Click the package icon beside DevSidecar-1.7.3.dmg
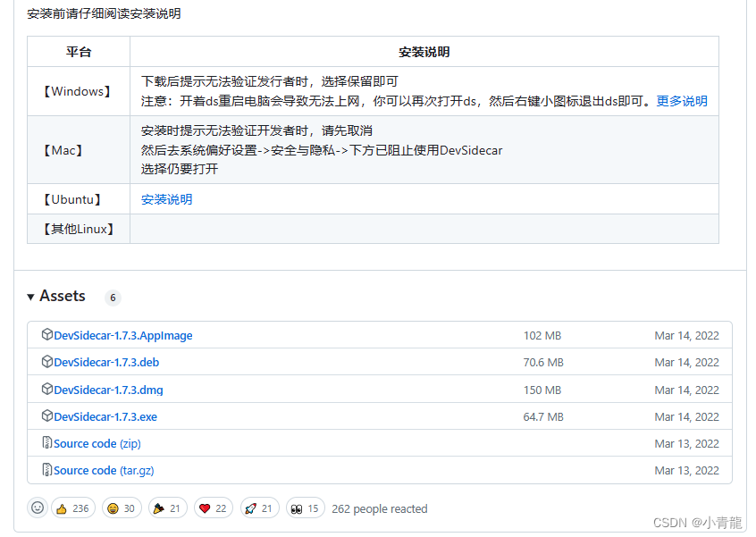The image size is (756, 537). 47,389
